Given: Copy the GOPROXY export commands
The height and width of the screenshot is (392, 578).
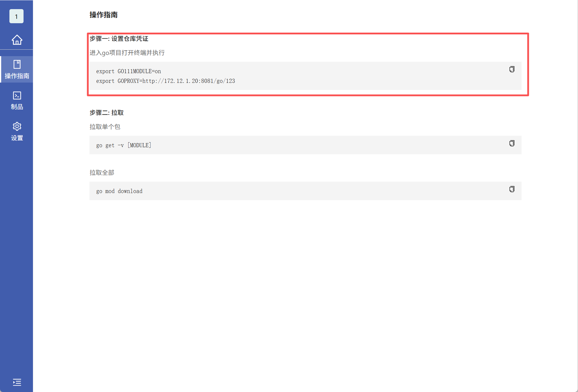Looking at the screenshot, I should pyautogui.click(x=512, y=69).
